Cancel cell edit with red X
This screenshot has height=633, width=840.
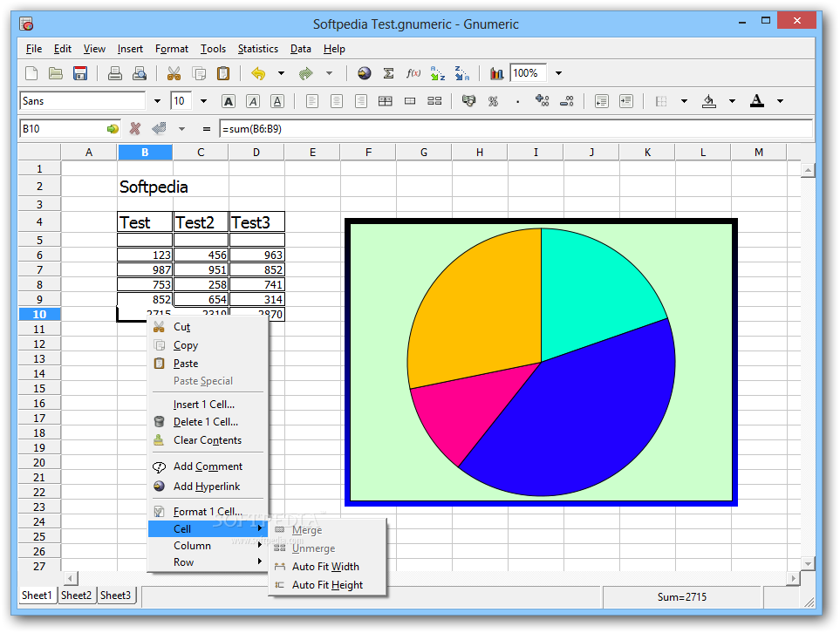(x=135, y=128)
